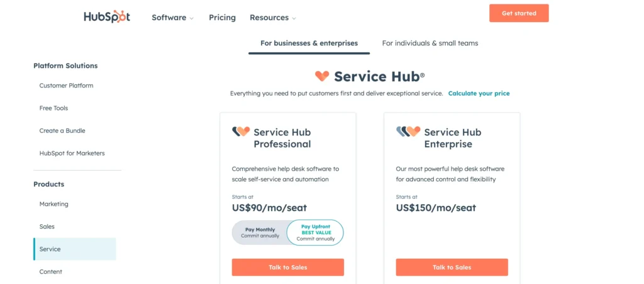This screenshot has width=644, height=284.
Task: Select the For businesses & enterprises tab
Action: click(309, 43)
